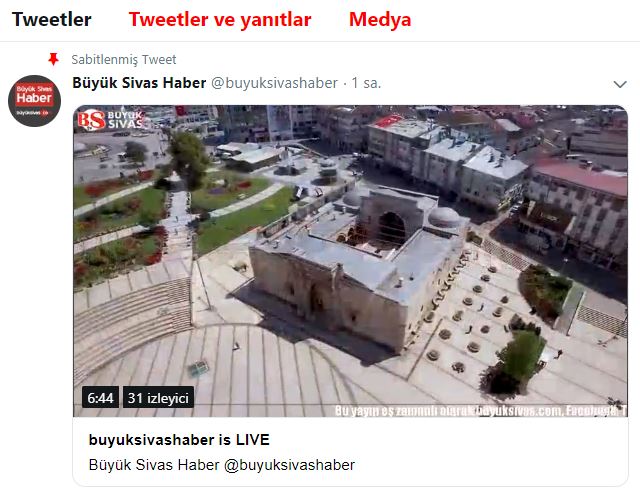
Task: Click Büyük Sivas Haber @buyuksivashaber card caption
Action: (x=222, y=465)
